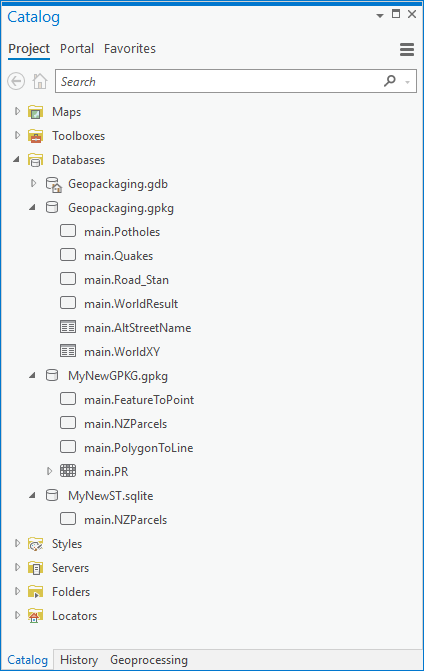Switch to the Portal tab

77,49
